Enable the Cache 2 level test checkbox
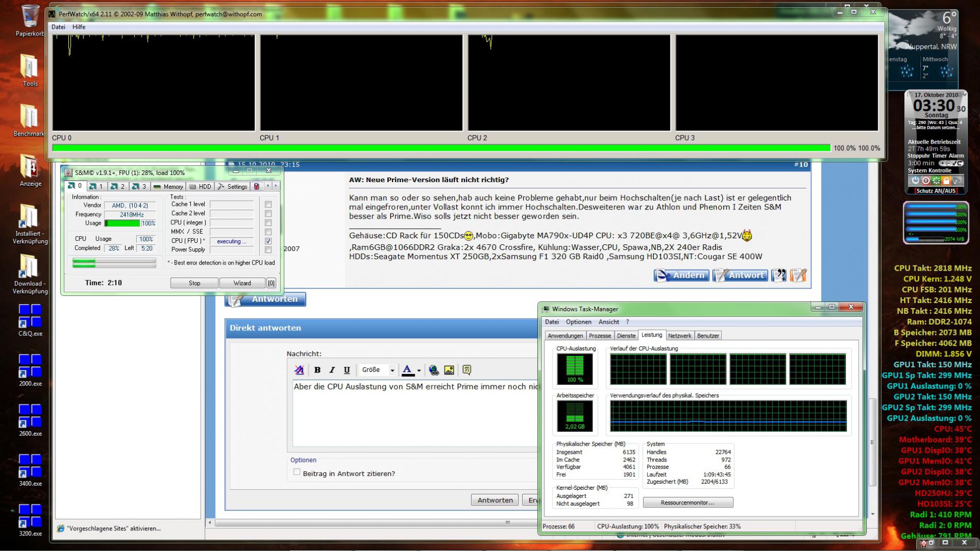 268,214
